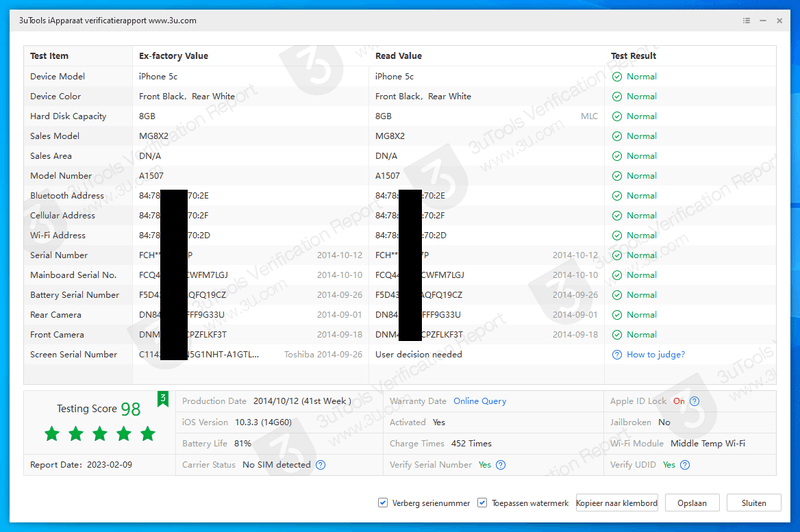Click the green check icon in Sales Model row
The width and height of the screenshot is (800, 532).
point(617,136)
